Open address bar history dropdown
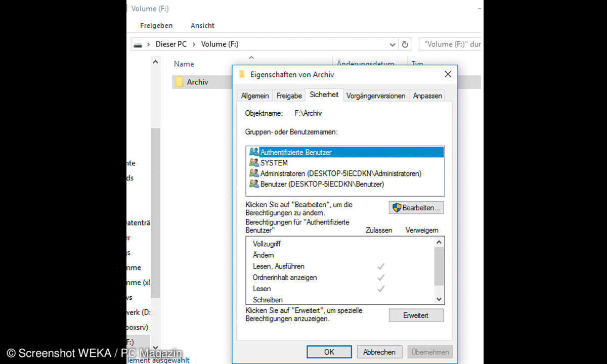The image size is (607, 364). click(x=393, y=44)
